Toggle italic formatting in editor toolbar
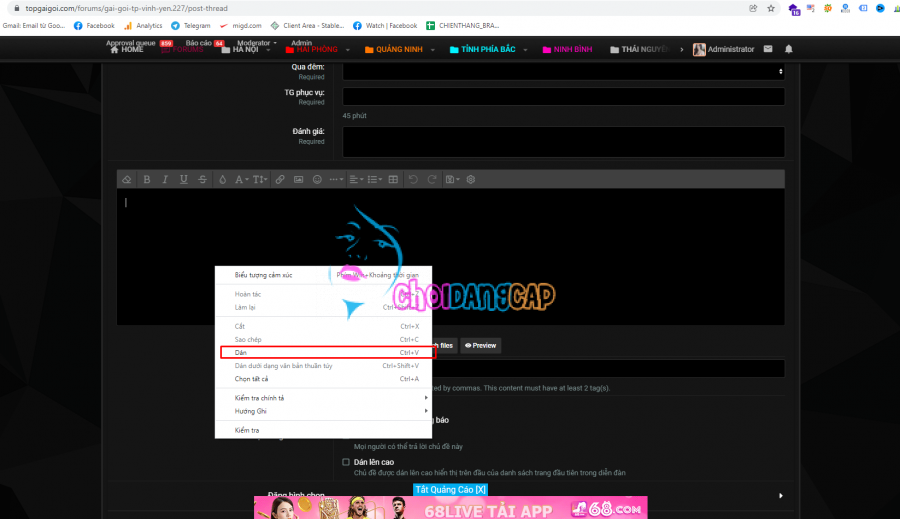This screenshot has width=900, height=519. click(165, 179)
